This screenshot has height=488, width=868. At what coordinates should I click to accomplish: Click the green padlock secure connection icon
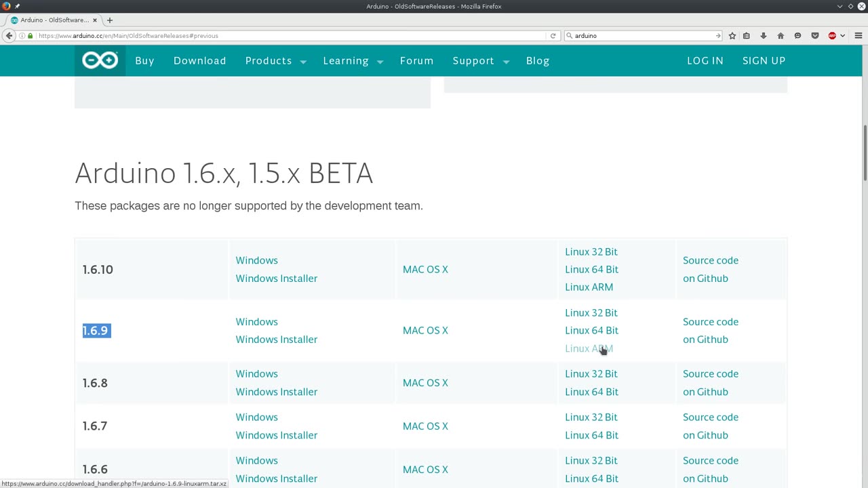click(x=30, y=35)
